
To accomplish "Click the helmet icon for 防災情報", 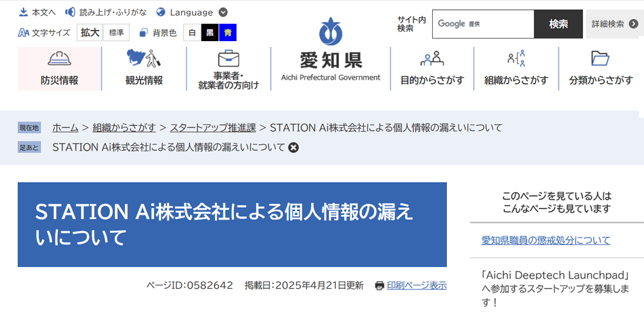I will coord(59,59).
